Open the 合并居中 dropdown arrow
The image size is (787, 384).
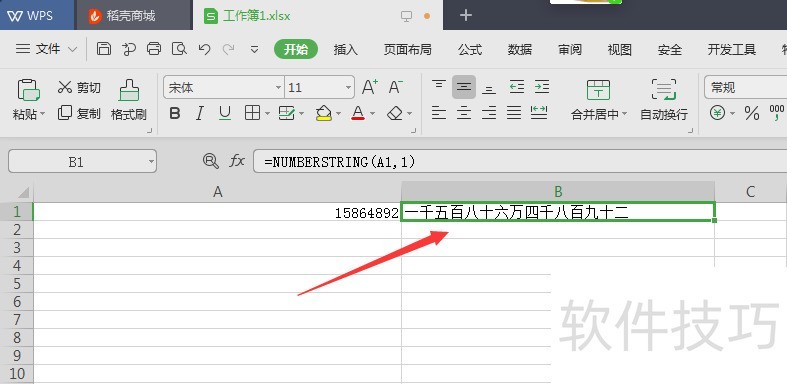tap(624, 114)
